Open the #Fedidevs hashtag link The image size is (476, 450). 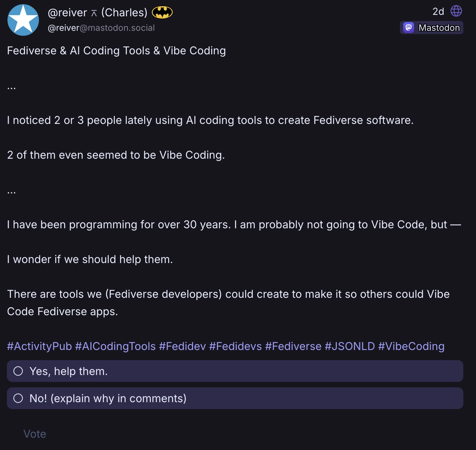pos(235,346)
